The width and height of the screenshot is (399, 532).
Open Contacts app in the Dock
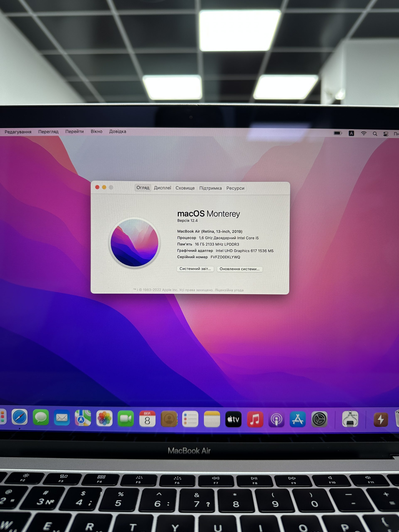point(169,419)
